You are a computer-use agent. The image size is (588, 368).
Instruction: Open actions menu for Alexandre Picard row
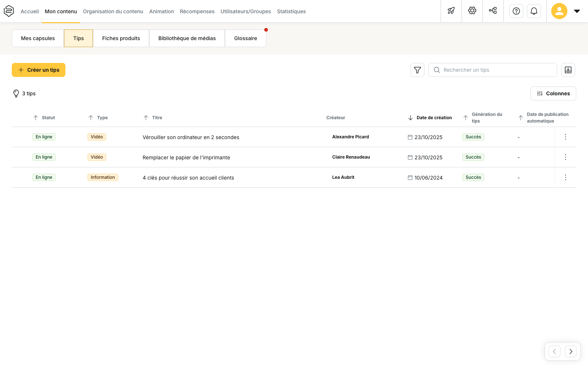pos(566,137)
